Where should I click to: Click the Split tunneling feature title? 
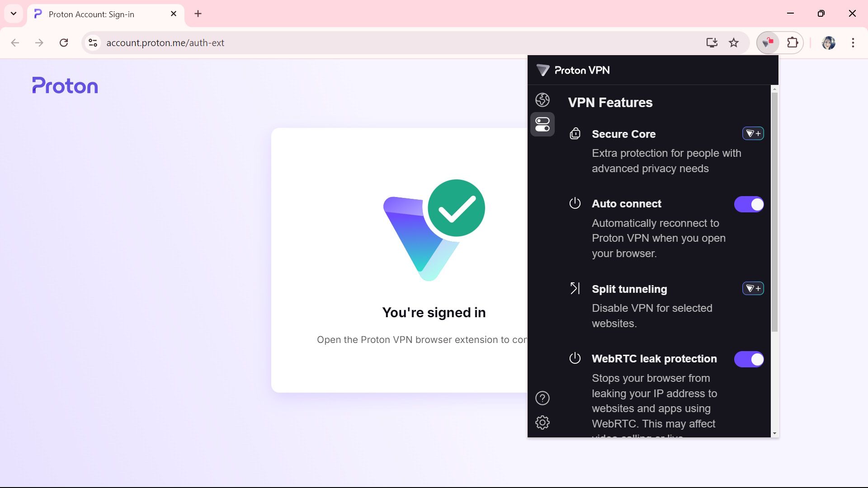tap(629, 289)
